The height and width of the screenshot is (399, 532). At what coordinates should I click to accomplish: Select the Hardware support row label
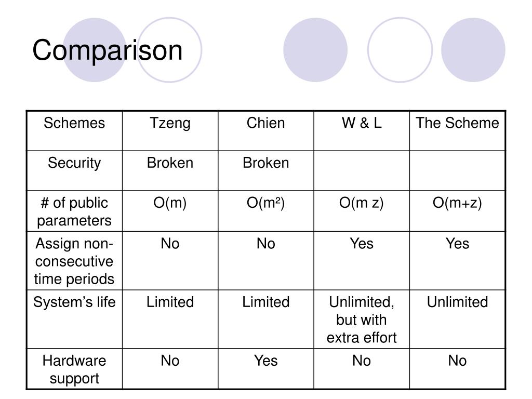[74, 370]
